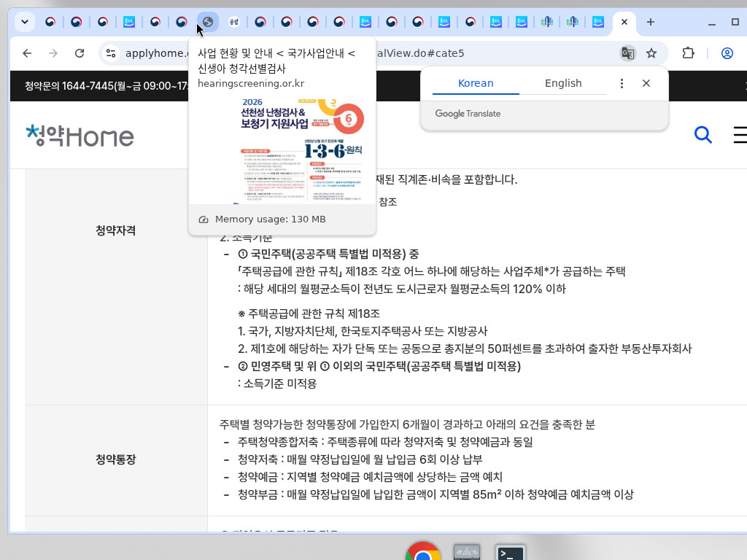The width and height of the screenshot is (747, 560).
Task: Click the hearingscreening.or.kr domain text
Action: click(x=251, y=83)
